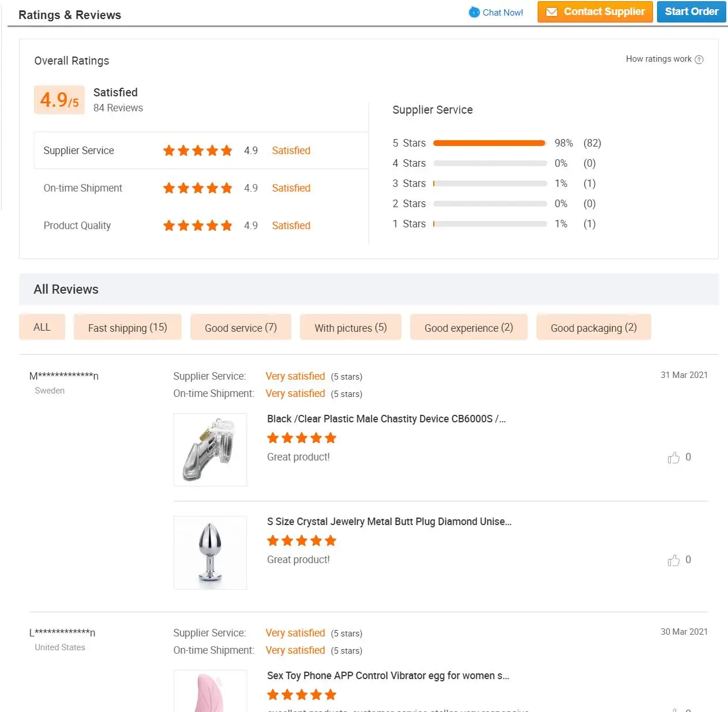Image resolution: width=728 pixels, height=712 pixels.
Task: Click thumbs-up on the Butt Plug review
Action: [673, 560]
